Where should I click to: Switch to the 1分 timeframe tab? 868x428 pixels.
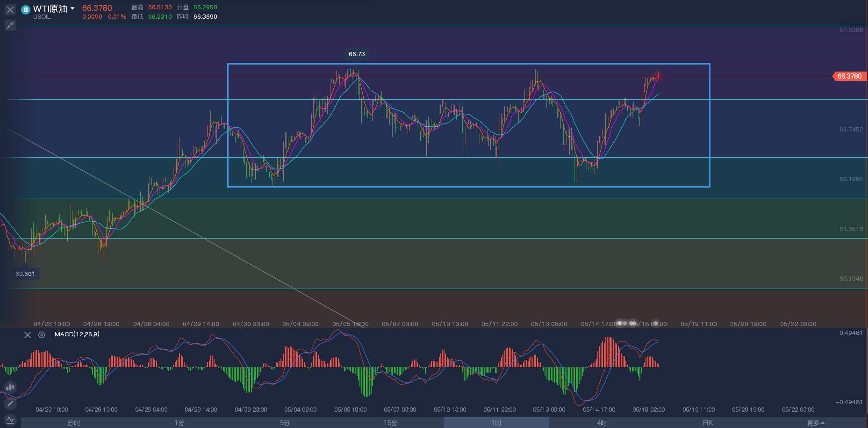tap(179, 423)
